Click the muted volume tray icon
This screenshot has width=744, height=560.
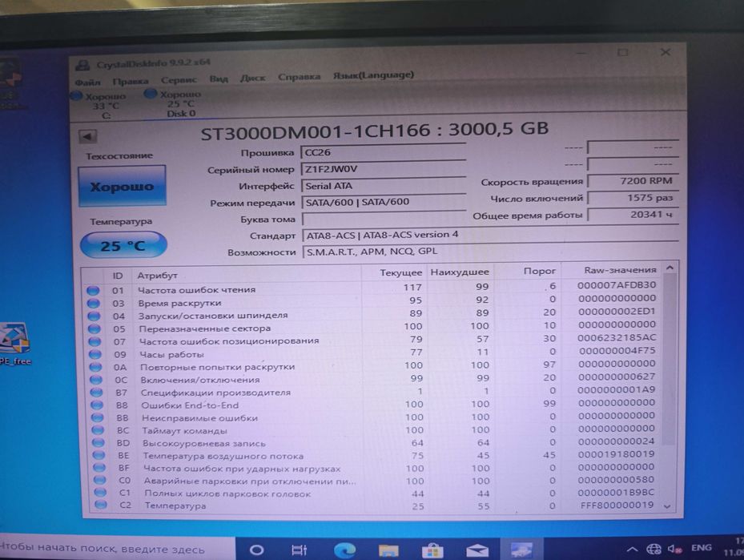click(x=674, y=549)
